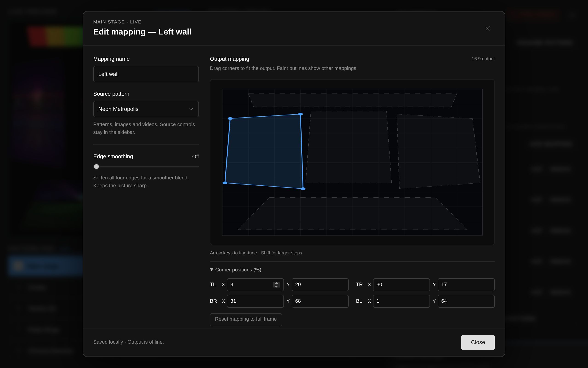This screenshot has height=368, width=588.
Task: Click the 'MAIN STAGE · LIVE' header label
Action: [x=117, y=22]
